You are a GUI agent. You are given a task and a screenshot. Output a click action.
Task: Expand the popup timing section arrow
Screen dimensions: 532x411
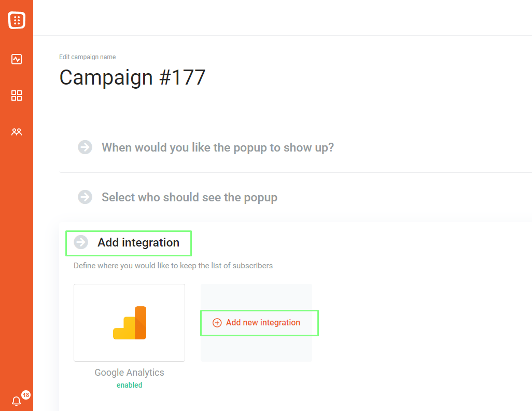(85, 147)
